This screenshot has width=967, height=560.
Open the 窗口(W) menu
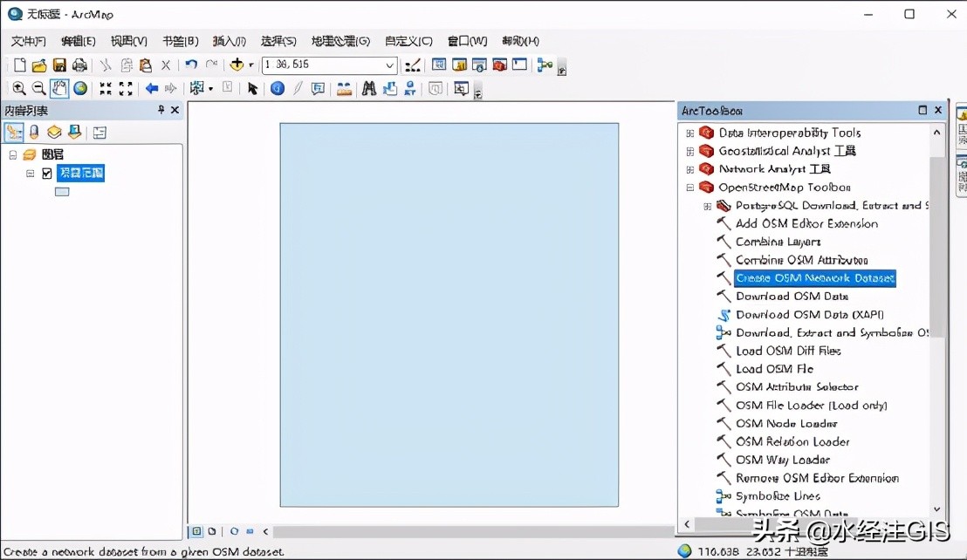coord(467,41)
